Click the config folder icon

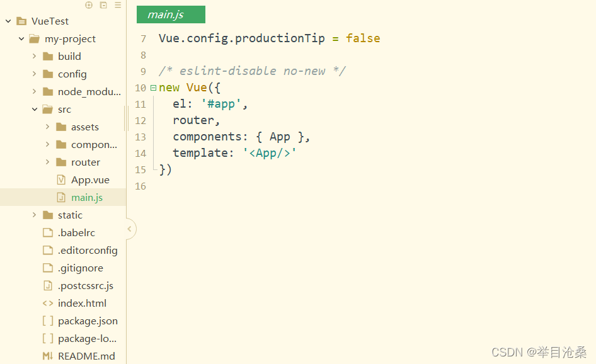48,74
